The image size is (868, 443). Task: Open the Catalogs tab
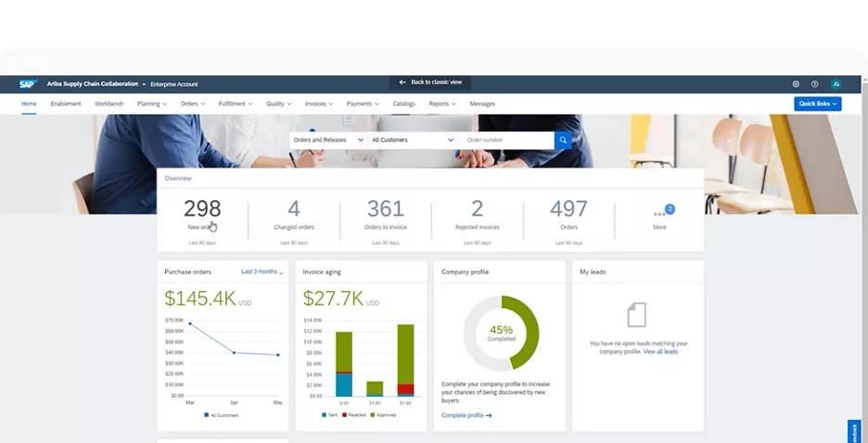coord(403,104)
